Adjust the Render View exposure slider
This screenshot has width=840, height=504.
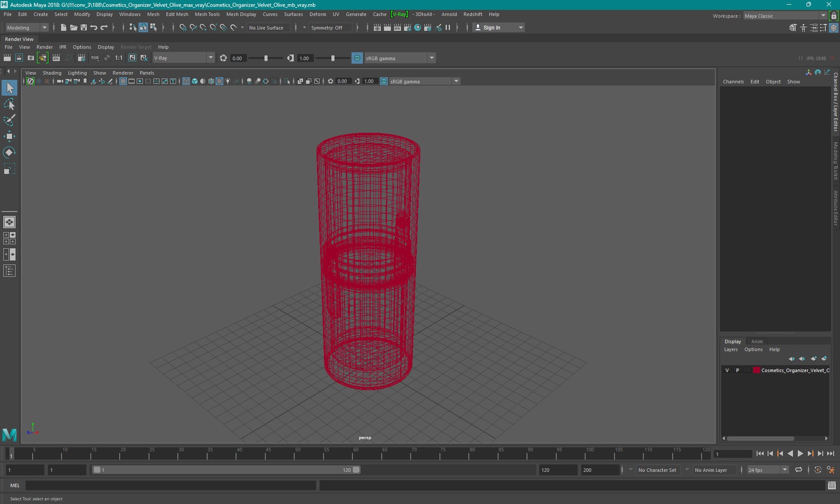[266, 58]
